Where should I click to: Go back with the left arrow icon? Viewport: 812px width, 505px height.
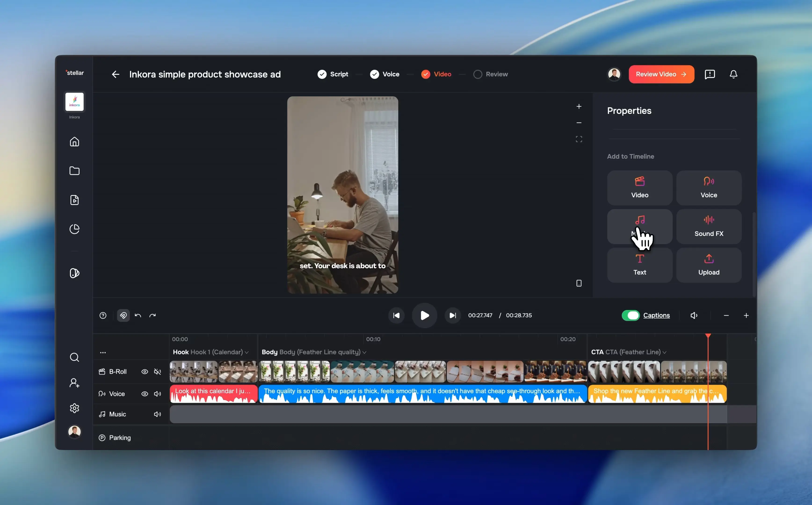point(115,74)
